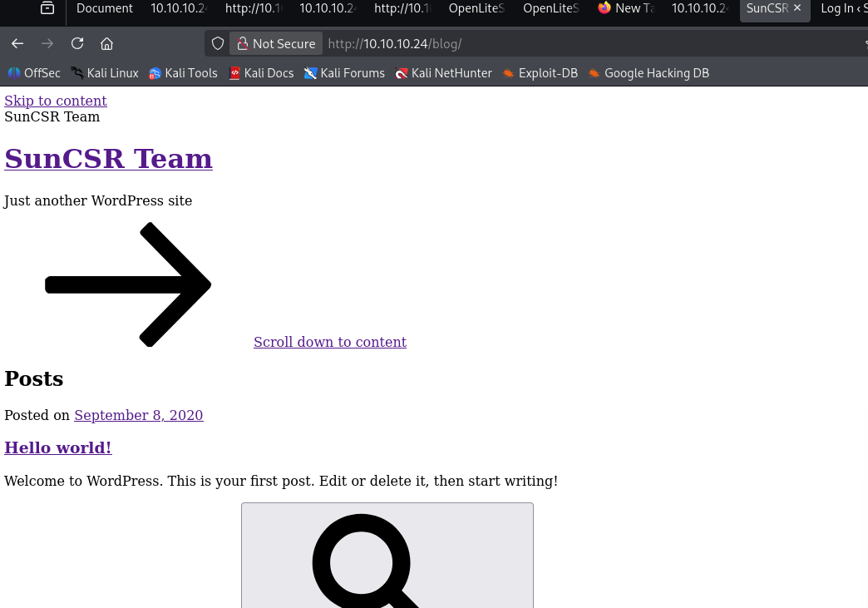This screenshot has height=608, width=868.
Task: Close the active SunCSR tab
Action: (797, 8)
